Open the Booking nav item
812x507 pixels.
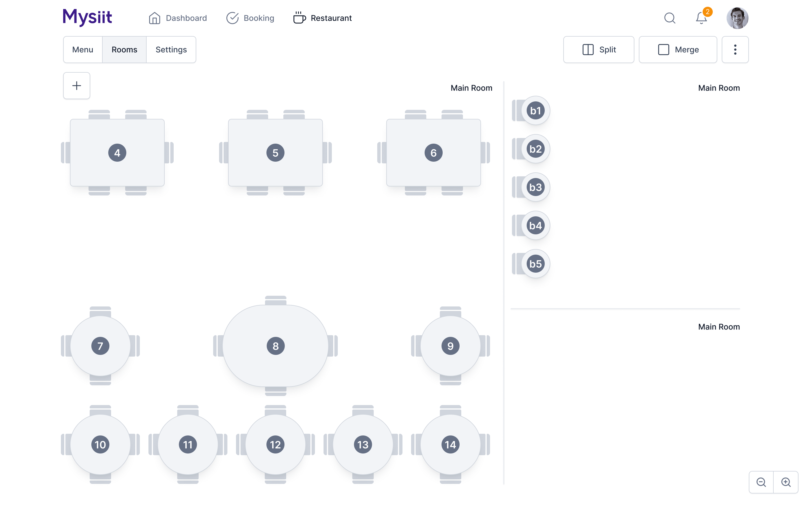click(x=250, y=18)
